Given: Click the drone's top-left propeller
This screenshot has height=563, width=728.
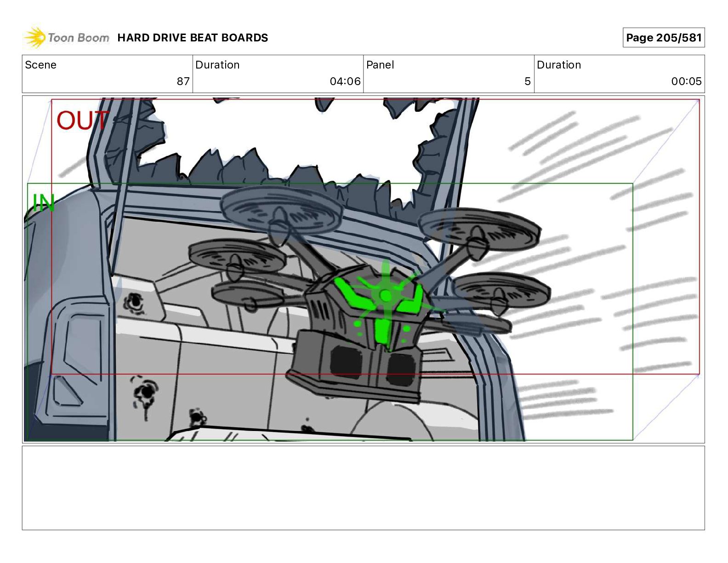Looking at the screenshot, I should (x=282, y=210).
